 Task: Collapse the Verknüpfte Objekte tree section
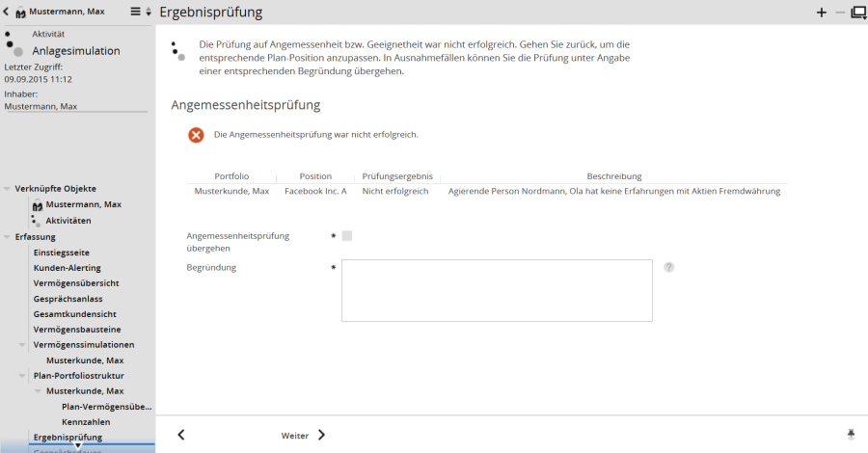point(8,189)
